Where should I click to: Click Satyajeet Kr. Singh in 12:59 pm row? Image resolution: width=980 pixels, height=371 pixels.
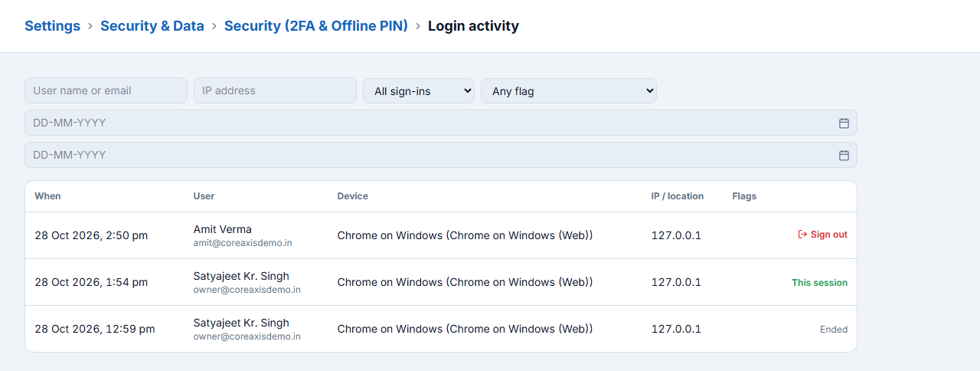coord(241,323)
